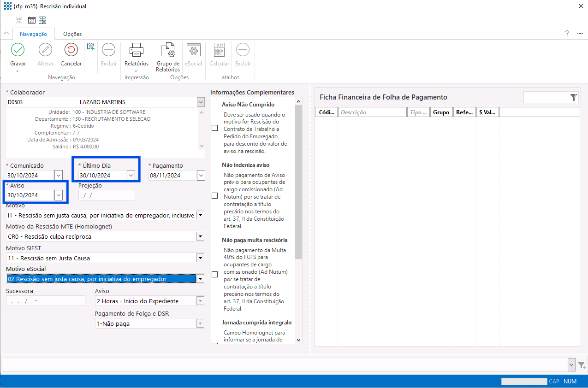Check the Não indeniza aviso option
The width and height of the screenshot is (588, 388).
214,196
